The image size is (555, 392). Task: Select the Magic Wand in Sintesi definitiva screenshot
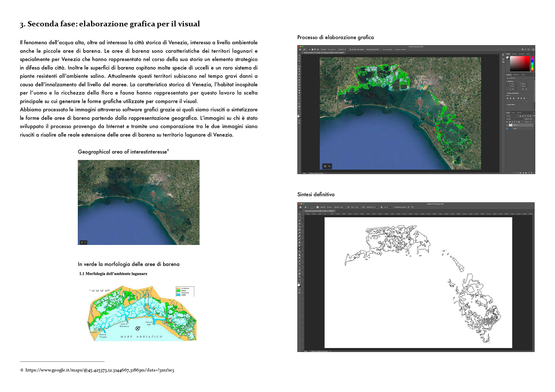[299, 224]
